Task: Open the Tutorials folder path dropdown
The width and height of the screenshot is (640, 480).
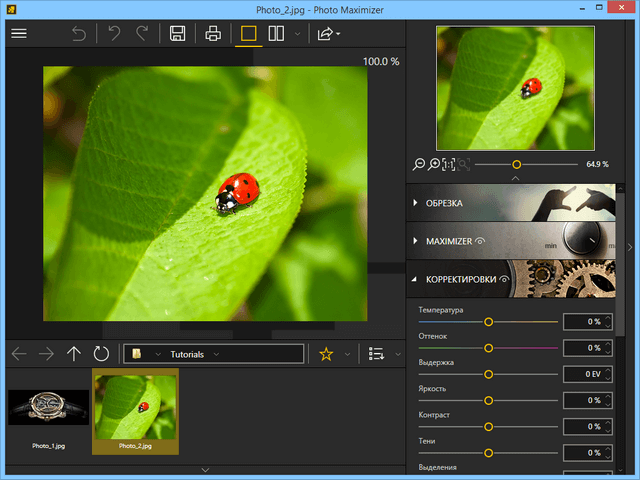Action: [216, 354]
